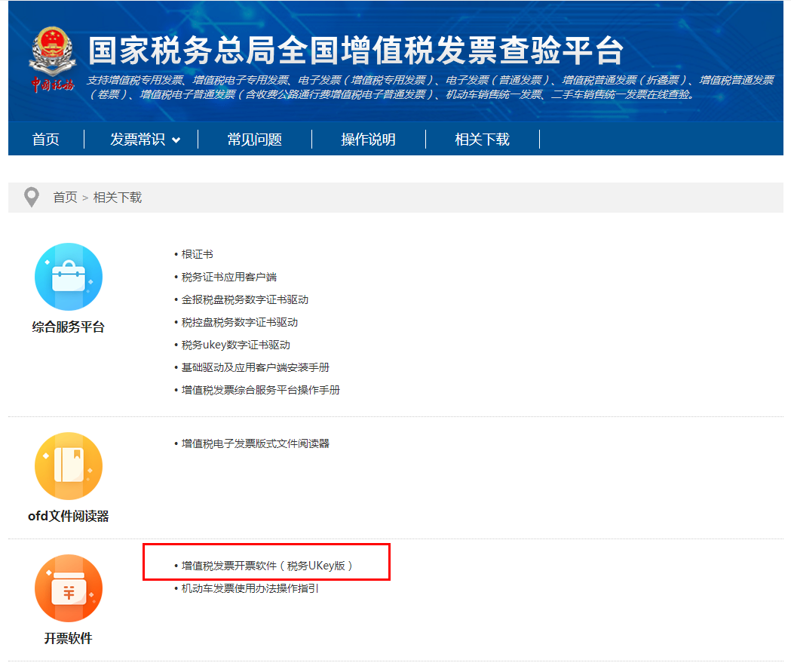Download the 根证书 link
The width and height of the screenshot is (791, 672).
point(197,254)
